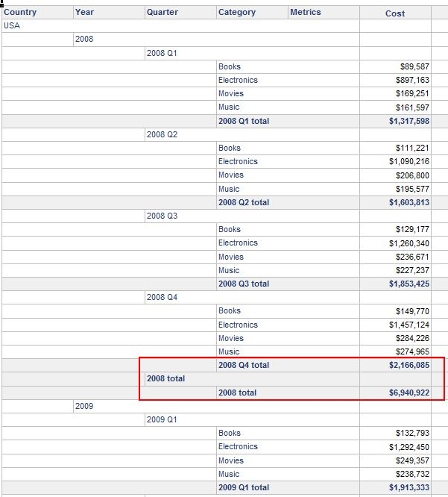448x497 pixels.
Task: Click the Country column header
Action: [37, 13]
